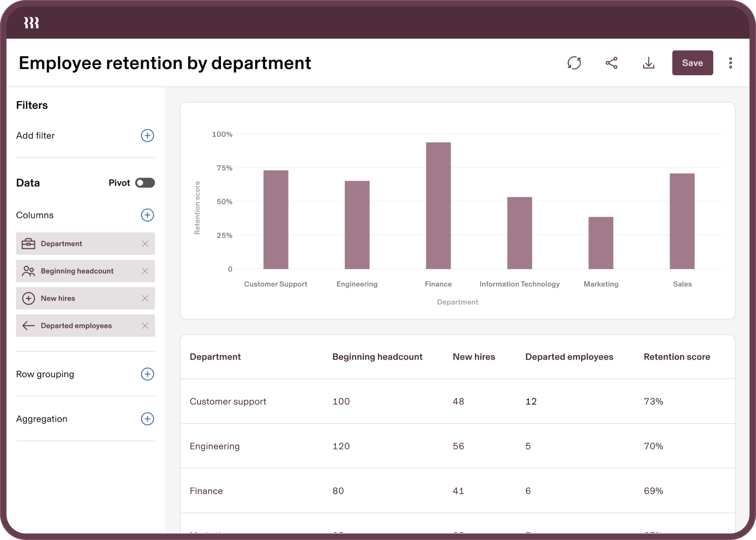
Task: Select the Engineering row in the table
Action: click(x=356, y=446)
